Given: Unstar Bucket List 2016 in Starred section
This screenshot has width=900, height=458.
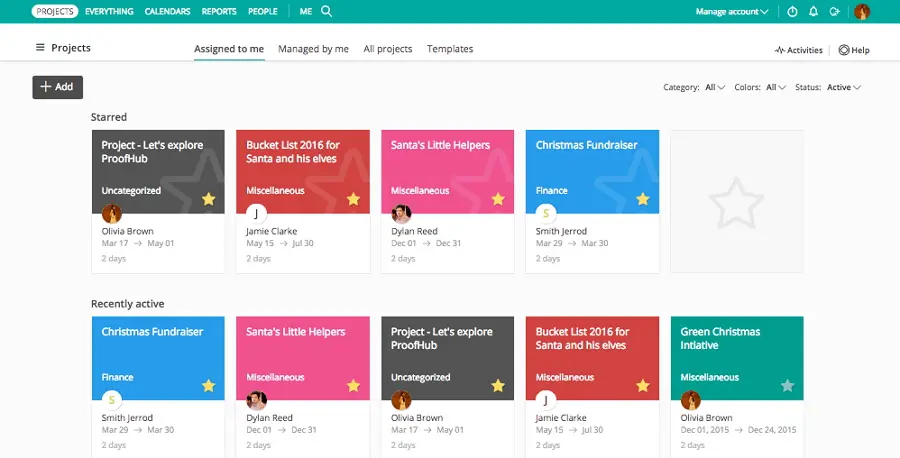Looking at the screenshot, I should coord(353,199).
